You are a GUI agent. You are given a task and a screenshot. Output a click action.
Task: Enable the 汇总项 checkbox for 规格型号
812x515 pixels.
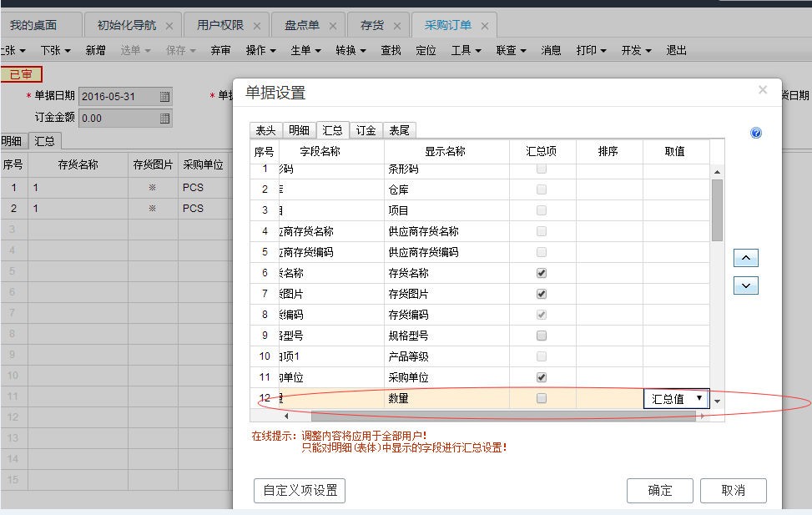pyautogui.click(x=541, y=335)
